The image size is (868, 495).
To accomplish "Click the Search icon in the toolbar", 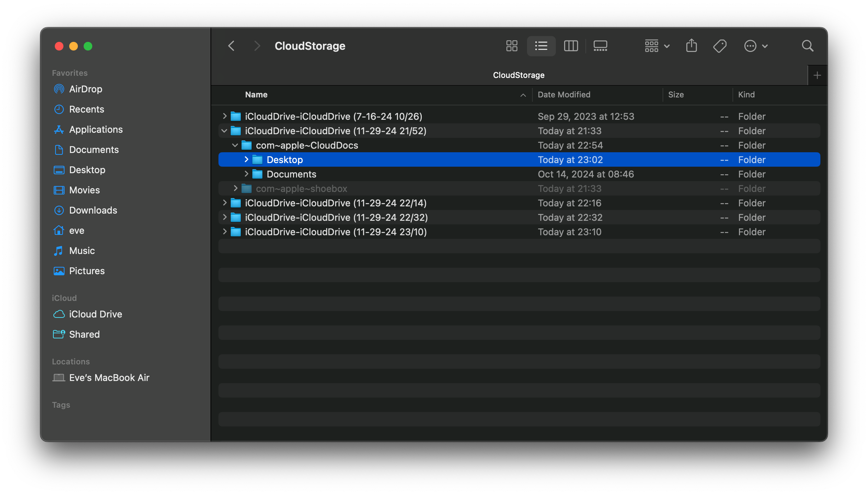I will (x=808, y=46).
